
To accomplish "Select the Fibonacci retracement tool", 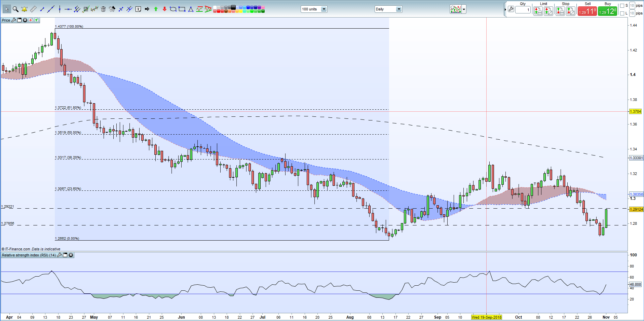I will tap(86, 9).
